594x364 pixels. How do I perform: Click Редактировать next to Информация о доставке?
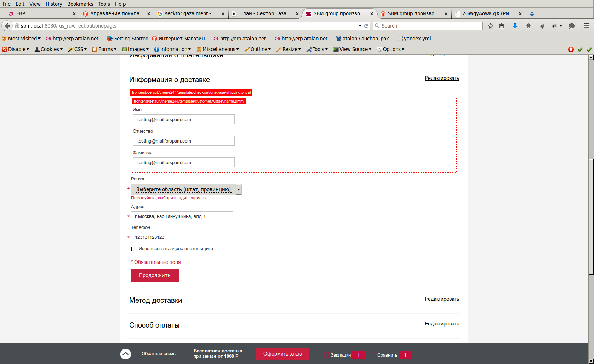442,78
